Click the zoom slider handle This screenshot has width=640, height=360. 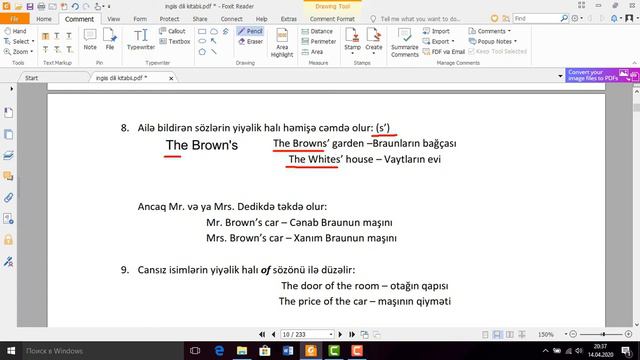pos(604,334)
